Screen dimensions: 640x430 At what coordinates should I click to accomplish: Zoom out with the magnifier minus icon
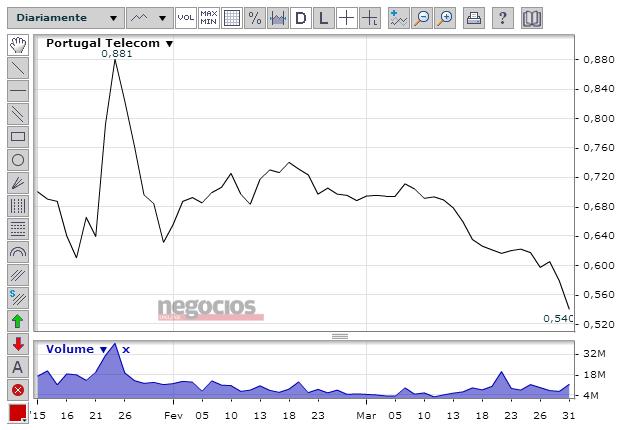pos(422,18)
